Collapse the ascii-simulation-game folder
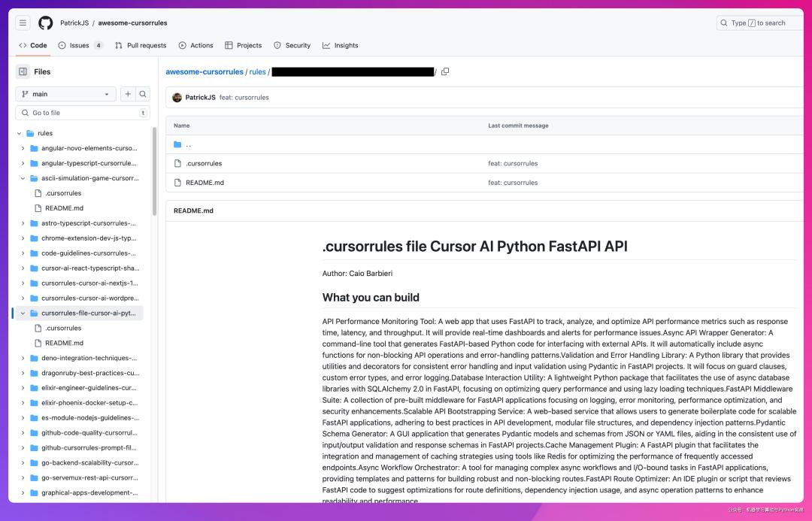 (x=23, y=178)
